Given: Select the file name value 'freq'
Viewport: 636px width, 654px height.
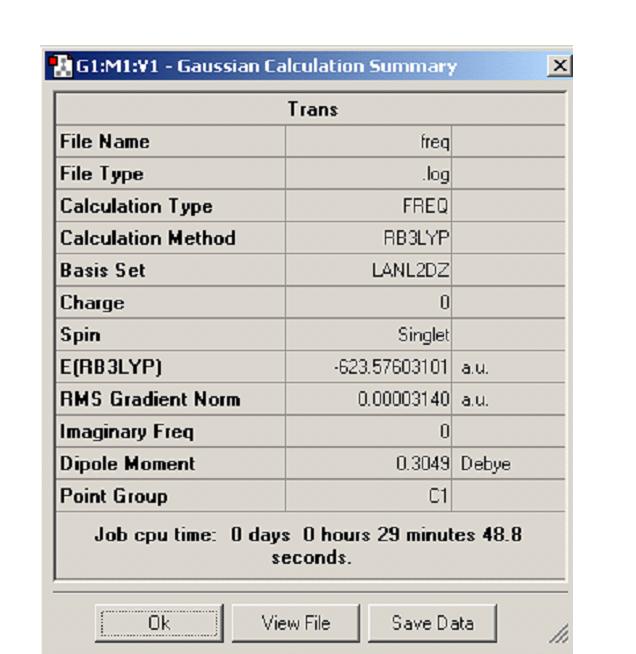Looking at the screenshot, I should point(435,142).
